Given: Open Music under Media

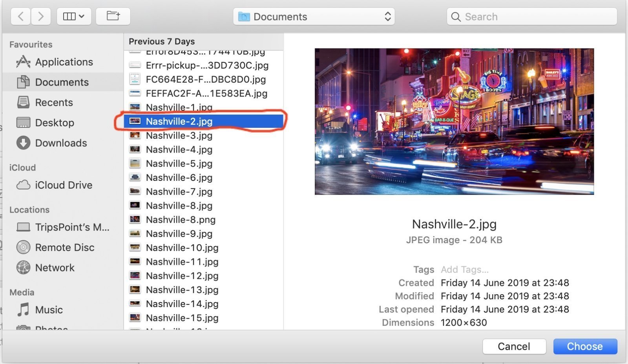Looking at the screenshot, I should tap(49, 310).
